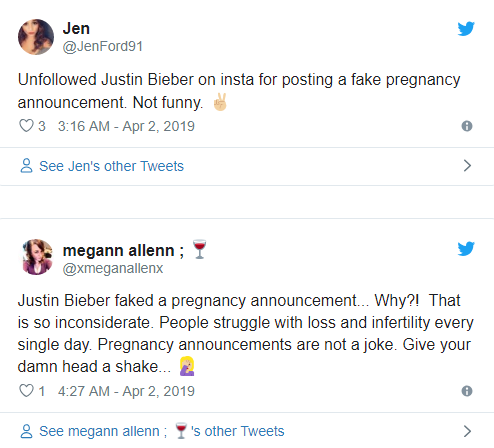This screenshot has width=494, height=448.
Task: Like Jen's tweet with the heart icon
Action: (x=26, y=126)
